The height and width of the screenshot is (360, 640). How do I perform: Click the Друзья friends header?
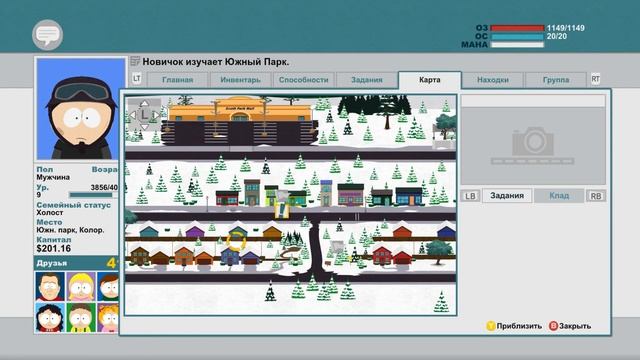[x=76, y=263]
